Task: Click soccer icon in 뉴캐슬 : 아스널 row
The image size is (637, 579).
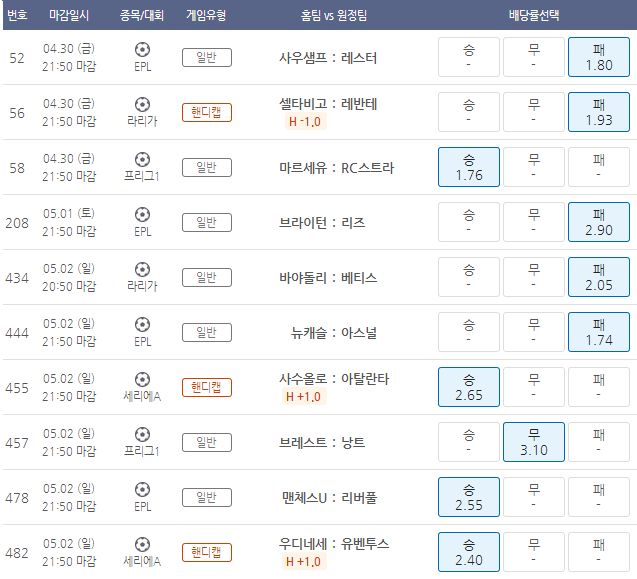Action: point(142,325)
